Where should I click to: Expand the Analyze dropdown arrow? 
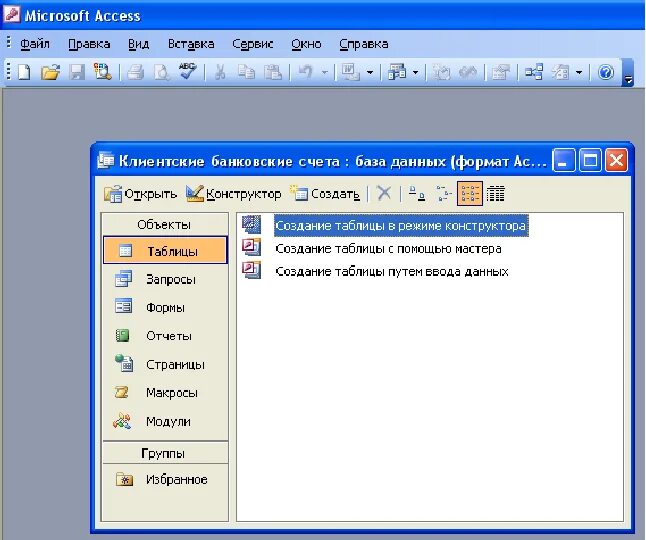[x=415, y=72]
